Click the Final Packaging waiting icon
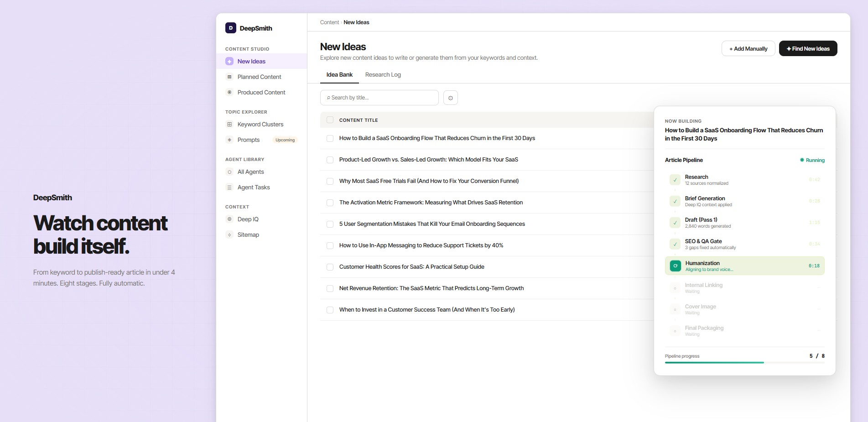Screen dimensions: 868x422 tap(675, 331)
